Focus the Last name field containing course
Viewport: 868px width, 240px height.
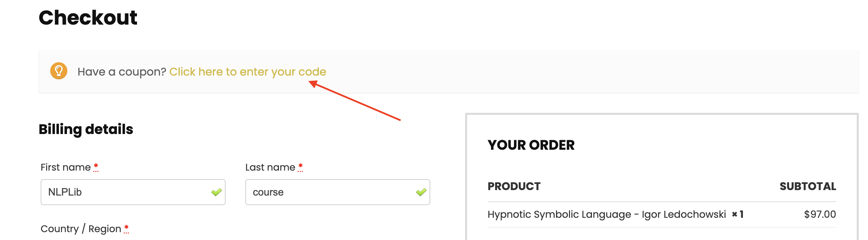338,192
